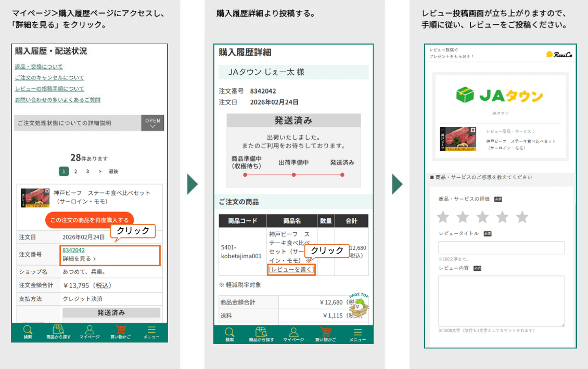This screenshot has height=369, width=588.
Task: Open 買い物かご cart icon in purchase history list screen
Action: coord(120,332)
